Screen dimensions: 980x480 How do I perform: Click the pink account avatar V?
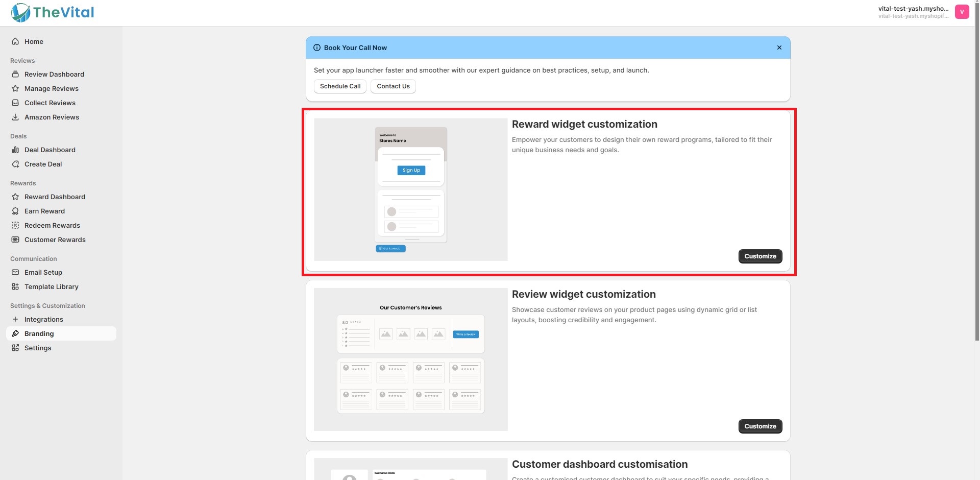tap(962, 12)
